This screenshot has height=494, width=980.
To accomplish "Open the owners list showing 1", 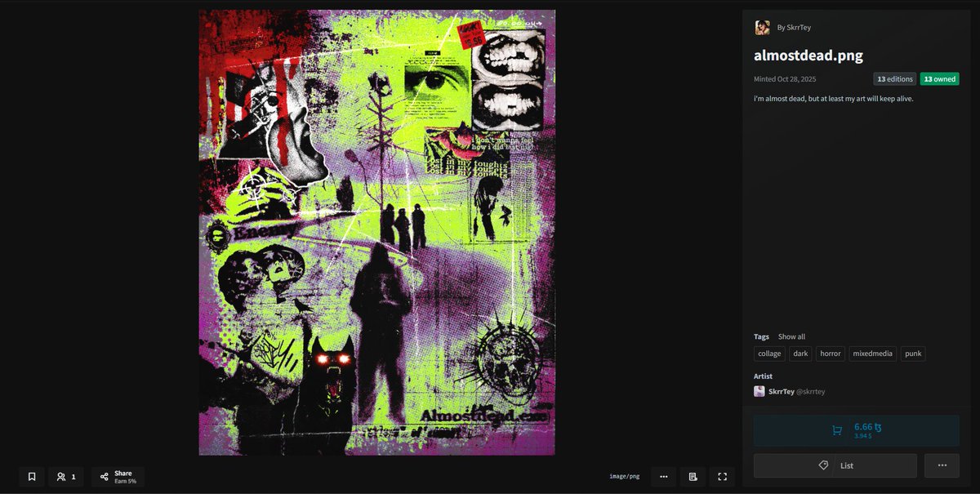I will click(x=66, y=477).
